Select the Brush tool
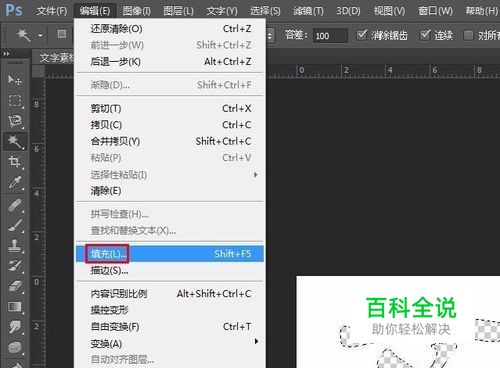Viewport: 500px width, 368px height. click(x=15, y=225)
